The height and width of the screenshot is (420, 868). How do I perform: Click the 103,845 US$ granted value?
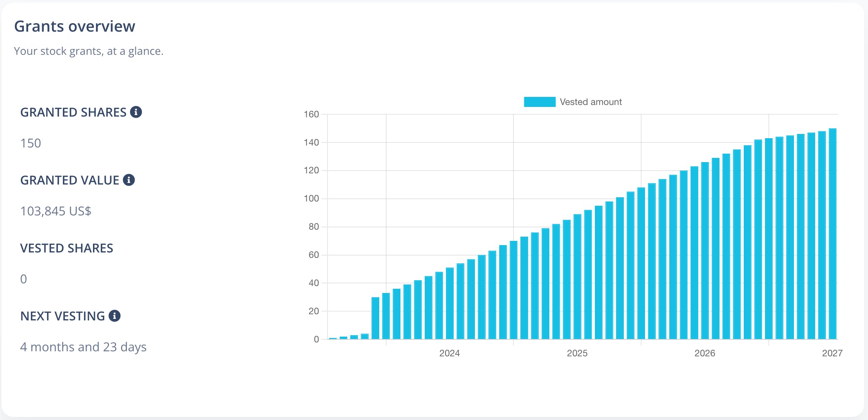[x=56, y=211]
